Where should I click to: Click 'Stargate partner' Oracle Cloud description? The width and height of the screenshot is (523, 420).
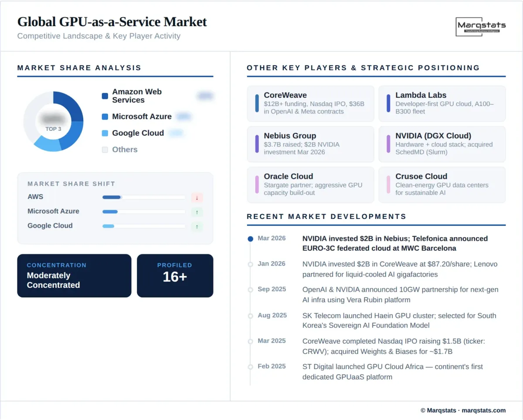[x=313, y=189]
